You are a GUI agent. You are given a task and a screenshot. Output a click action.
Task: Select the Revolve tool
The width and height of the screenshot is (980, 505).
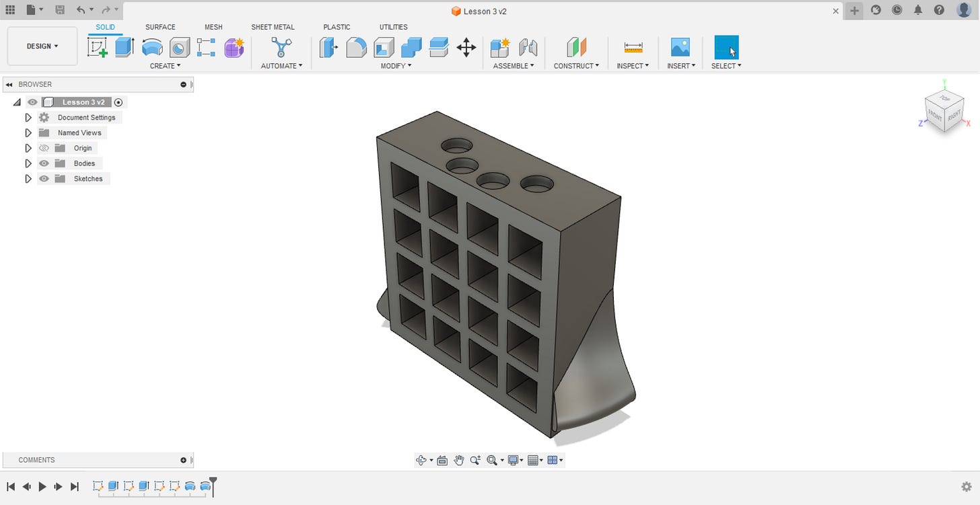[x=152, y=47]
